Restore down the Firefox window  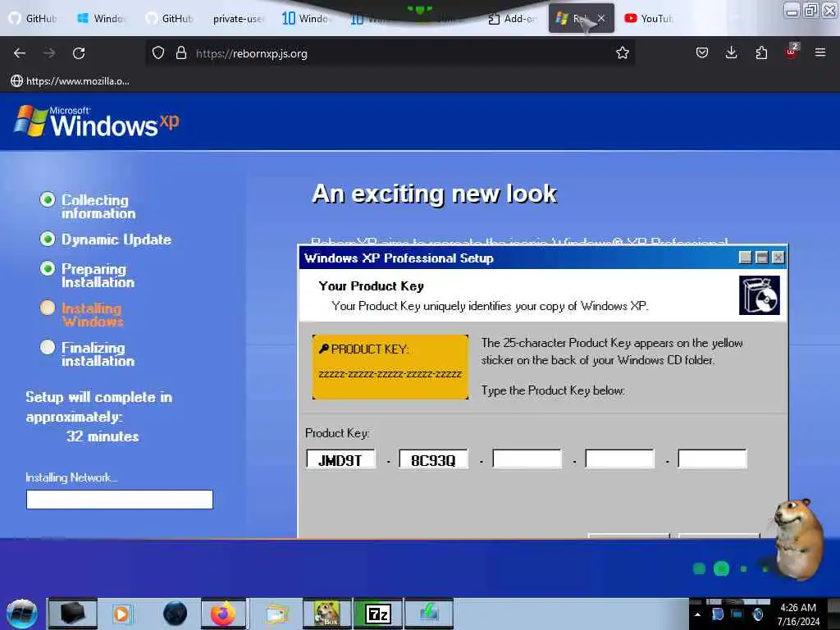(811, 10)
